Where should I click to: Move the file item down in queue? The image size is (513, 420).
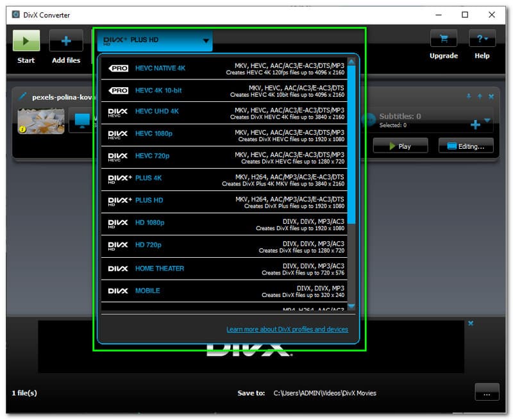tap(469, 96)
